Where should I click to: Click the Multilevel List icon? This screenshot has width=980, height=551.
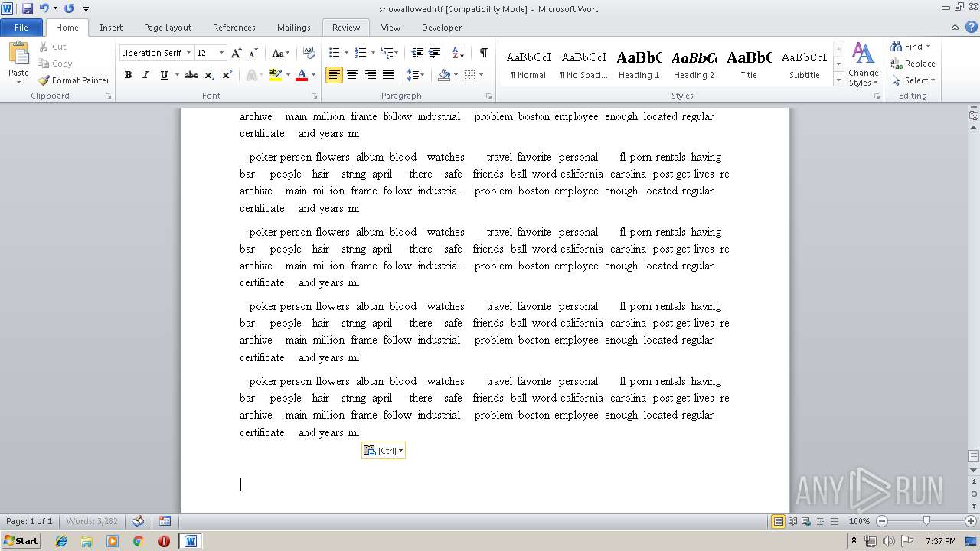(x=387, y=53)
